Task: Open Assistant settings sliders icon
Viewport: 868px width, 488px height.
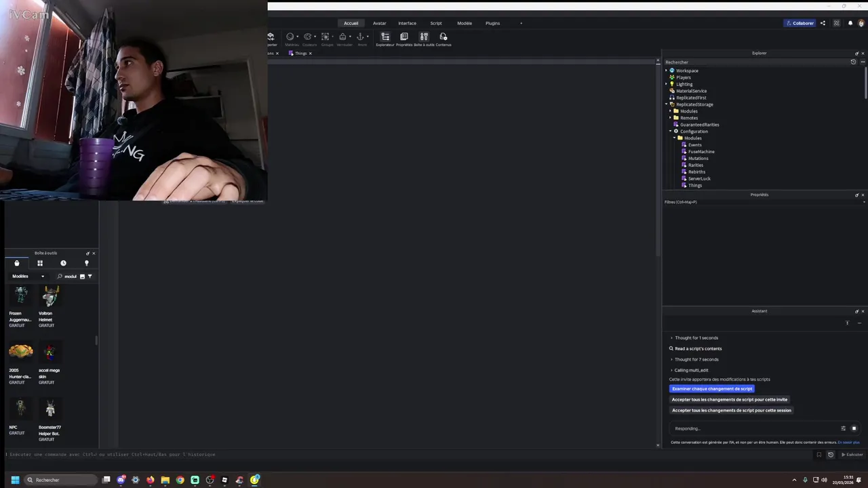Action: (x=844, y=428)
